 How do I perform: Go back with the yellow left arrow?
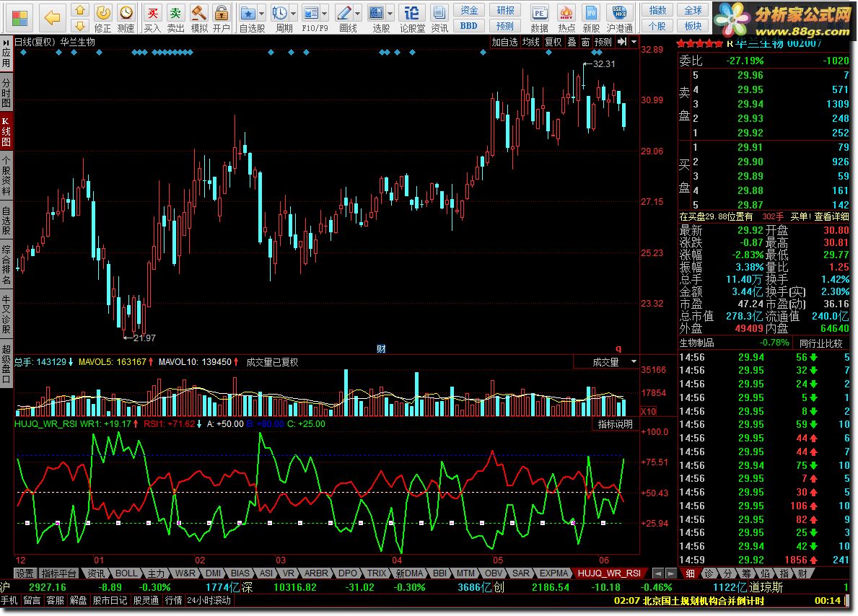pyautogui.click(x=52, y=17)
